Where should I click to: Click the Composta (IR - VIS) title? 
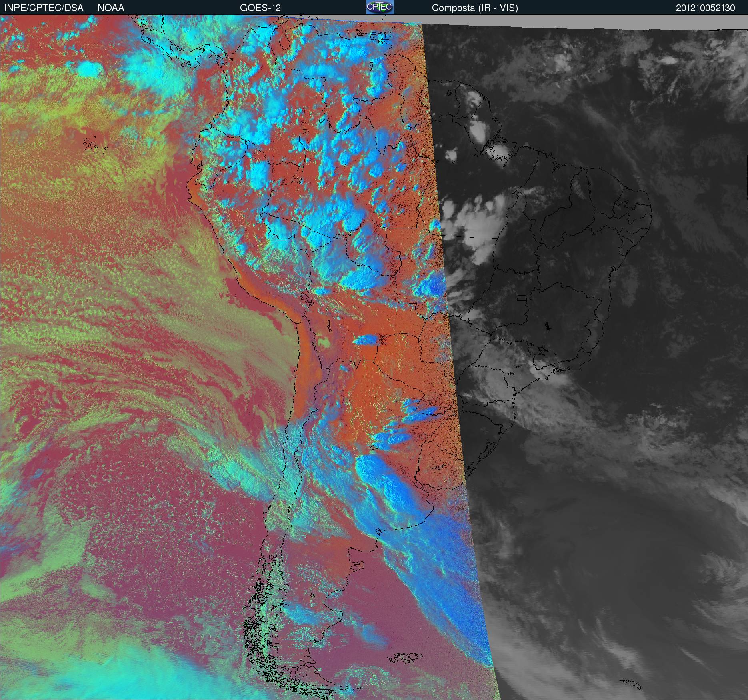pyautogui.click(x=475, y=8)
